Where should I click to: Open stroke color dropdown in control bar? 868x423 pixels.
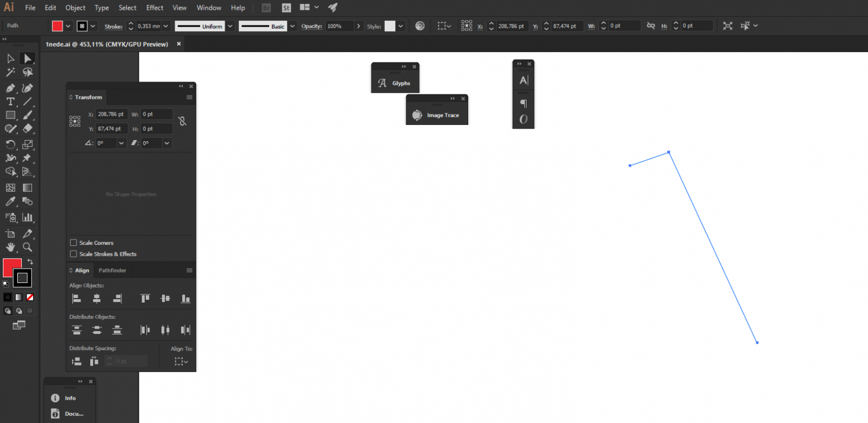click(93, 26)
